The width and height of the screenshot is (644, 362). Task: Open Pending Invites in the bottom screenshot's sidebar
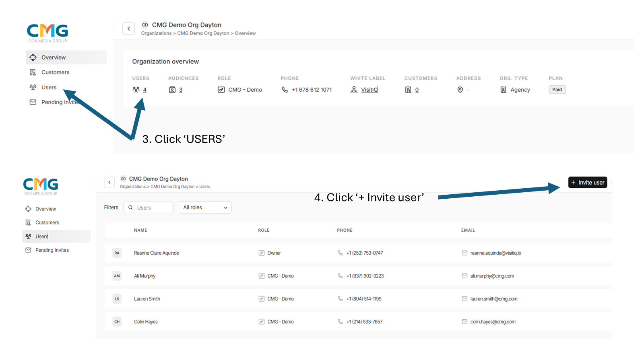pos(52,250)
